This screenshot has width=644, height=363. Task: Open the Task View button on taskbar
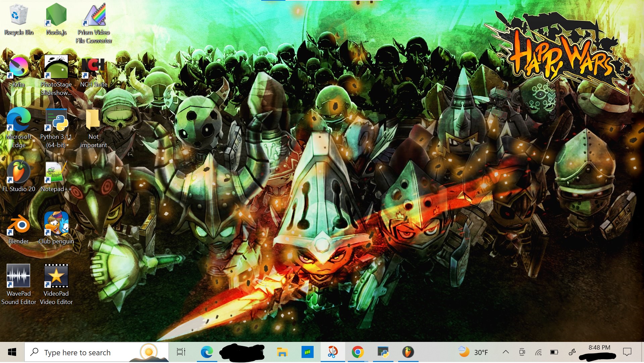181,352
